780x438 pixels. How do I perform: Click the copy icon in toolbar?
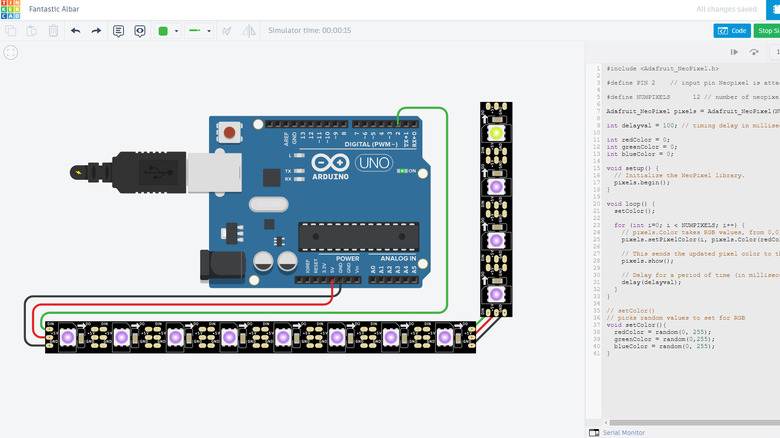(x=11, y=31)
